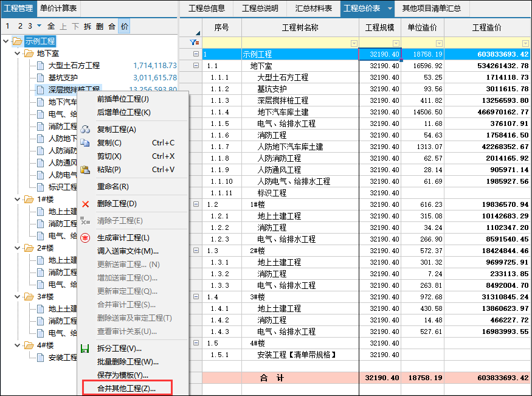This screenshot has width=532, height=396.
Task: Click the 删 (delete) toolbar icon
Action: 100,26
